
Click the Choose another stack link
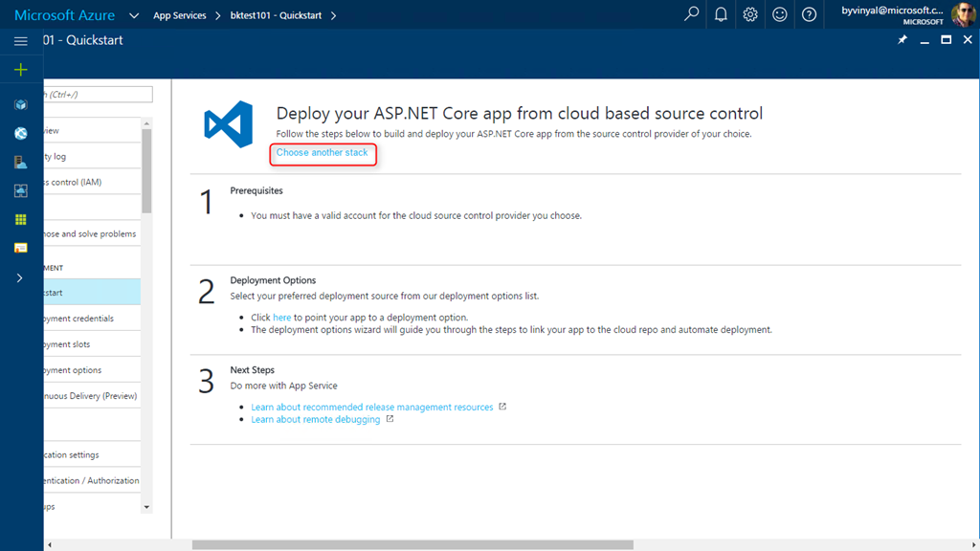(x=322, y=153)
